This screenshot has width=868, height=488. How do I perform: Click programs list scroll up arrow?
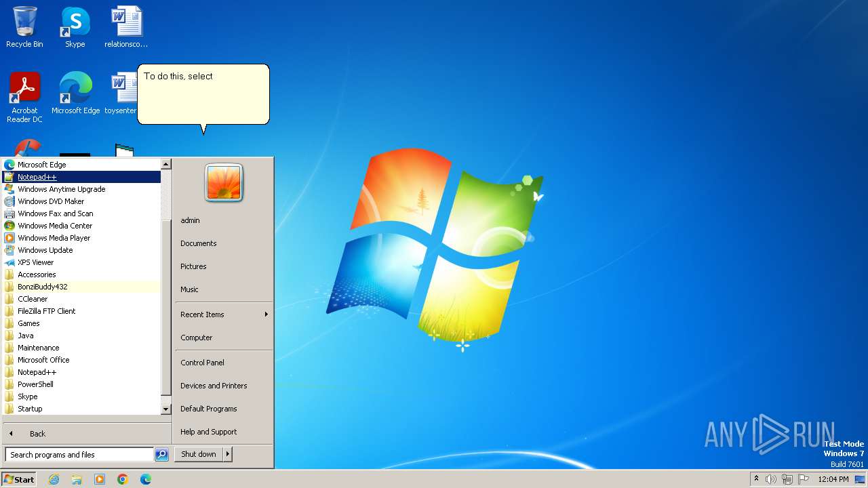click(x=165, y=164)
